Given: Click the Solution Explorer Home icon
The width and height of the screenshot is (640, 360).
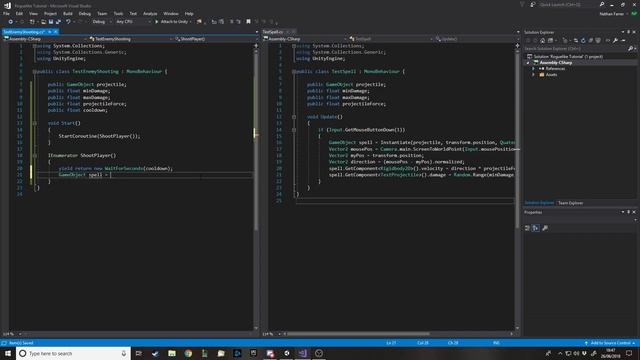Looking at the screenshot, I should coord(542,40).
